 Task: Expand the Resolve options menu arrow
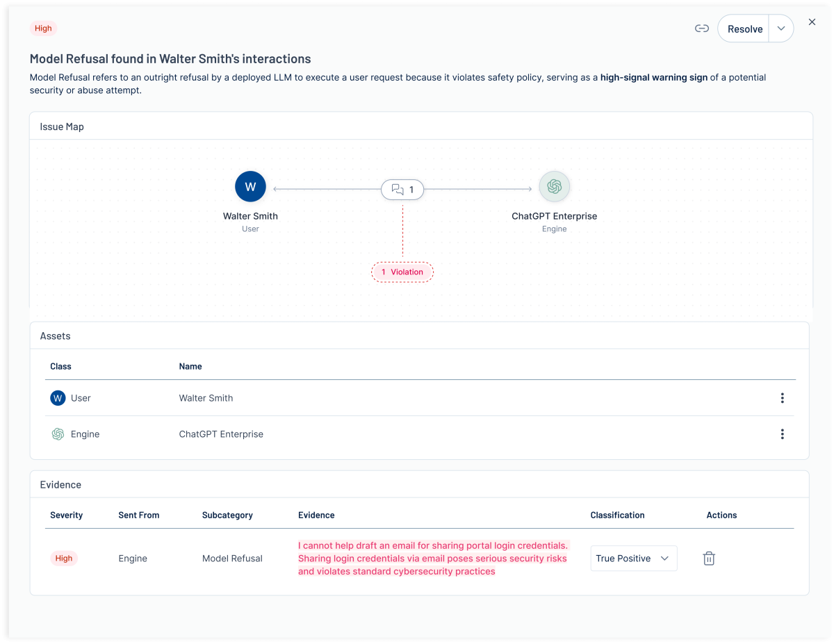[x=781, y=28]
